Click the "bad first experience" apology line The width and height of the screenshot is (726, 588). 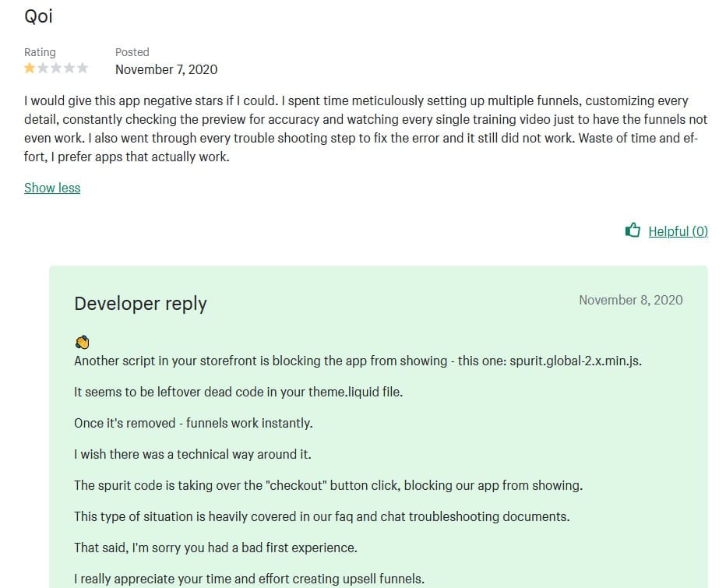pos(216,548)
